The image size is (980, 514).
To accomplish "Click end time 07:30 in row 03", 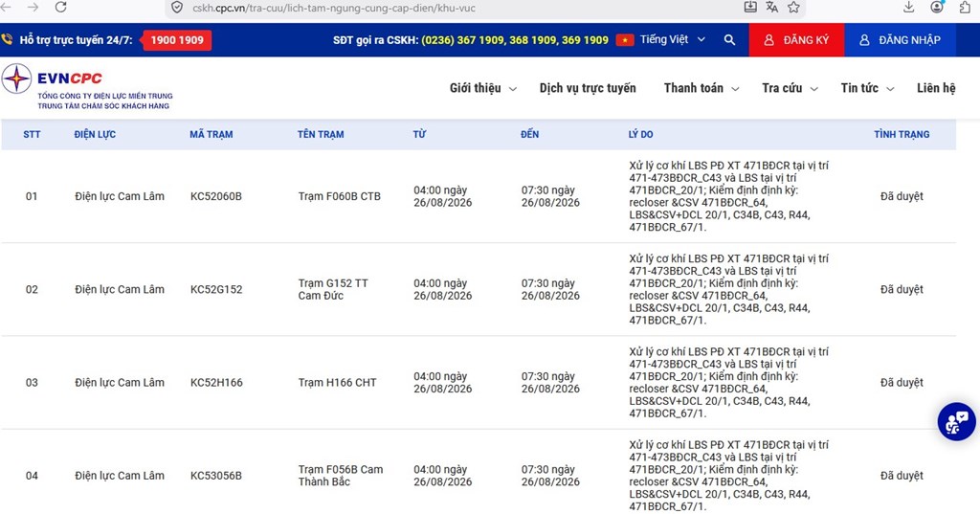I will pyautogui.click(x=550, y=383).
